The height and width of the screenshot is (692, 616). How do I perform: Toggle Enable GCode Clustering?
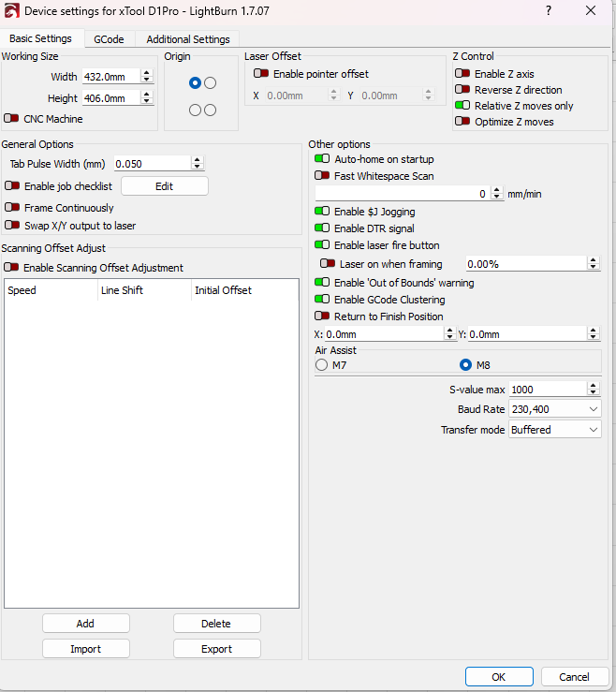coord(322,300)
